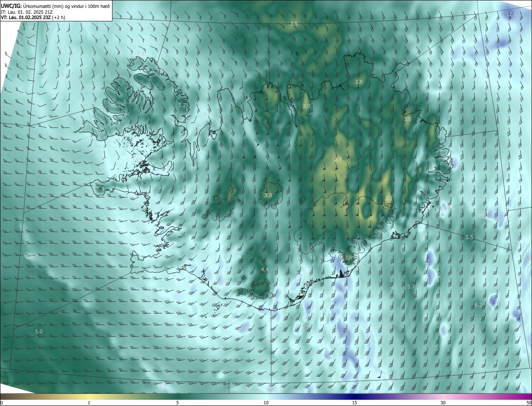
Task: Click the 10 tick label on the color scale
Action: tap(266, 403)
